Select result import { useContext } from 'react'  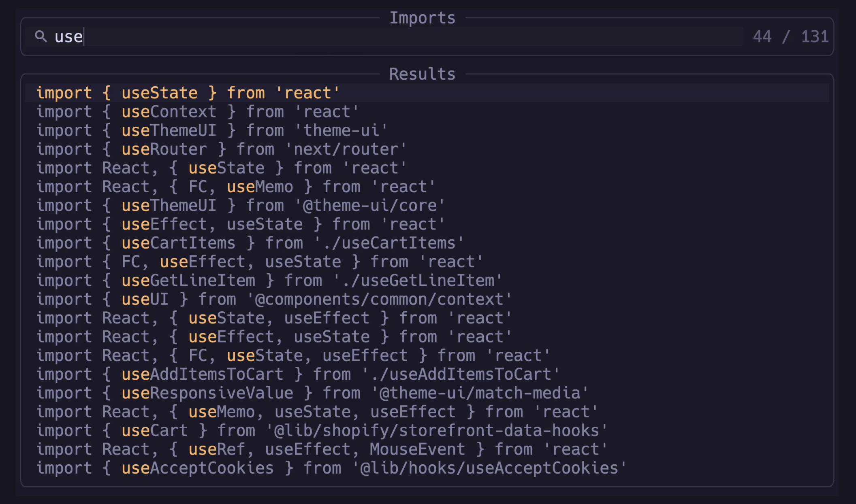pyautogui.click(x=427, y=112)
